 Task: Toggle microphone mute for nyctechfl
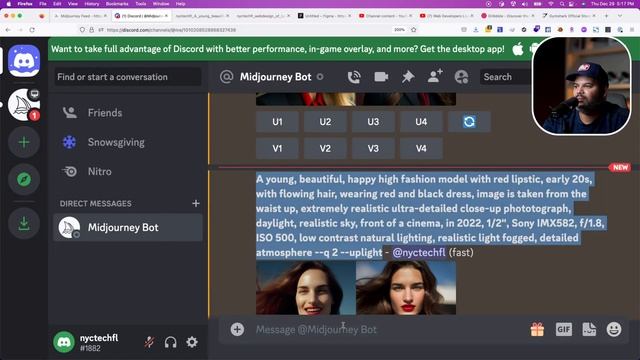149,342
